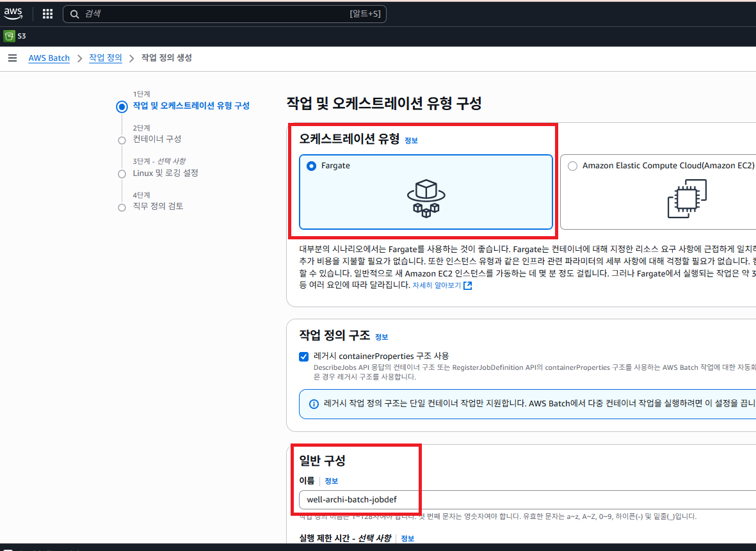Toggle the 레거시 containerProperties 구조 사용 checkbox
Screen dimensions: 756x551
[304, 356]
